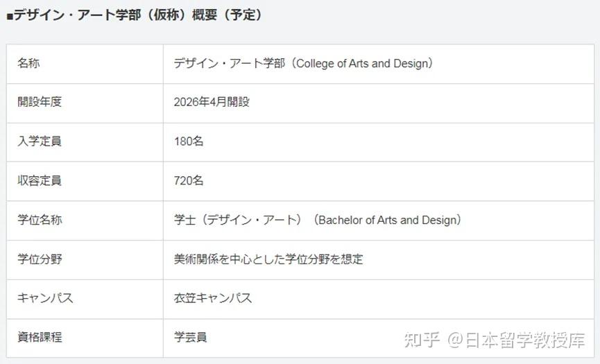The height and width of the screenshot is (364, 600).
Task: Click the Bachelor of Arts and Design text
Action: click(x=387, y=220)
